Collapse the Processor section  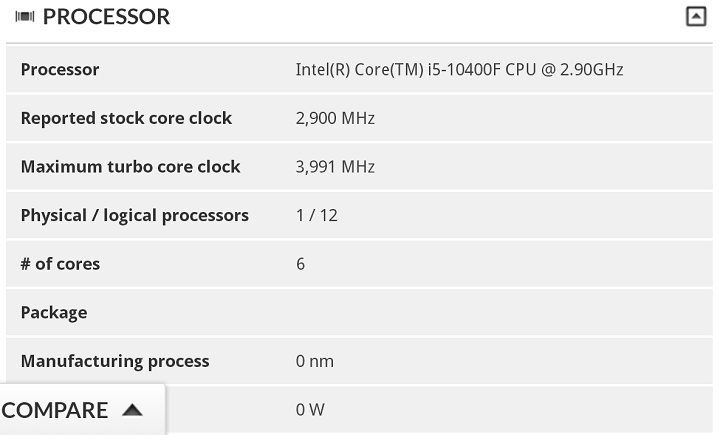click(x=696, y=16)
